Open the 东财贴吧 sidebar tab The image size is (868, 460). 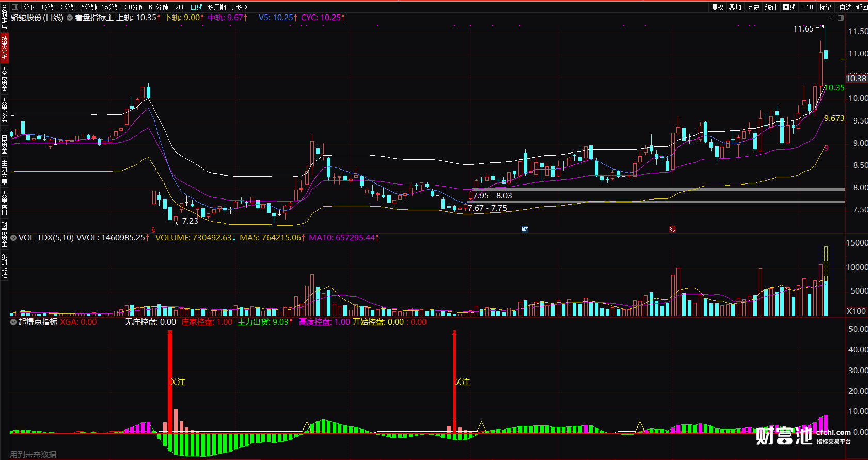(x=4, y=265)
